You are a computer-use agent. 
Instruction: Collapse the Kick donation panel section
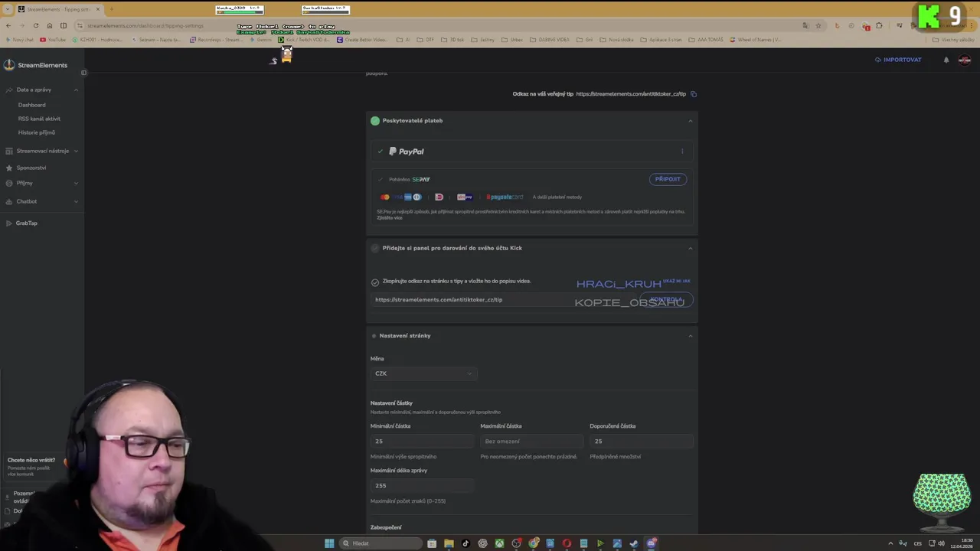690,248
